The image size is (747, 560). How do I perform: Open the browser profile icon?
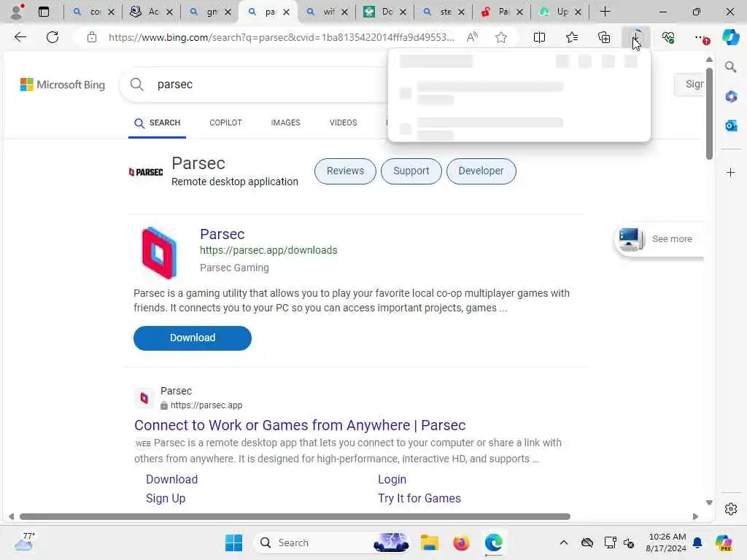(18, 12)
